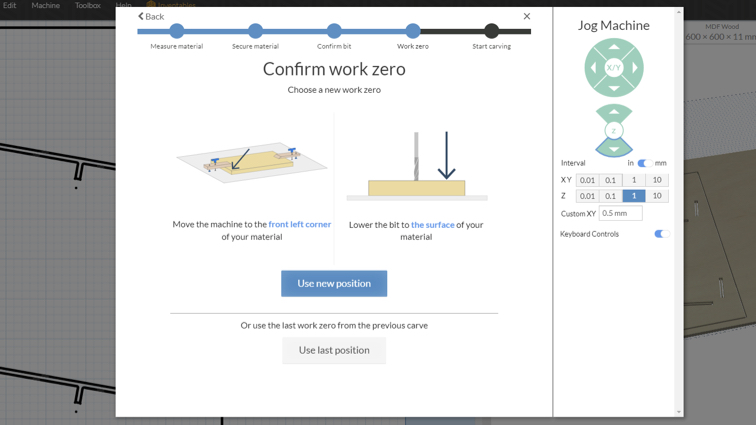
Task: Return to the Confirm bit step marker
Action: click(334, 31)
